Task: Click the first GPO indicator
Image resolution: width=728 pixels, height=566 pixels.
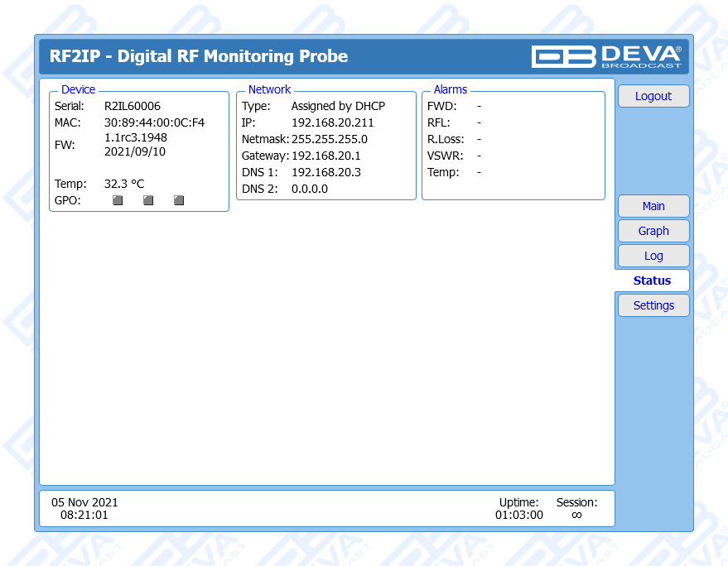Action: click(118, 200)
